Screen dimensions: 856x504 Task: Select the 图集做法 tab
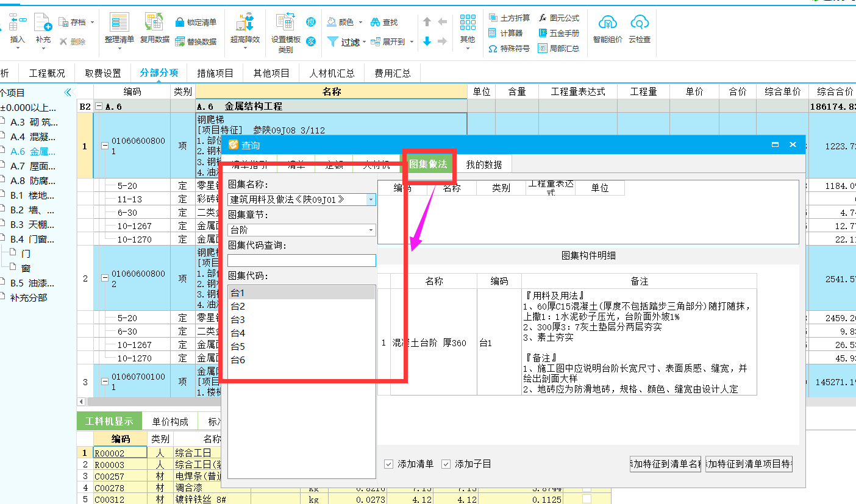(428, 164)
